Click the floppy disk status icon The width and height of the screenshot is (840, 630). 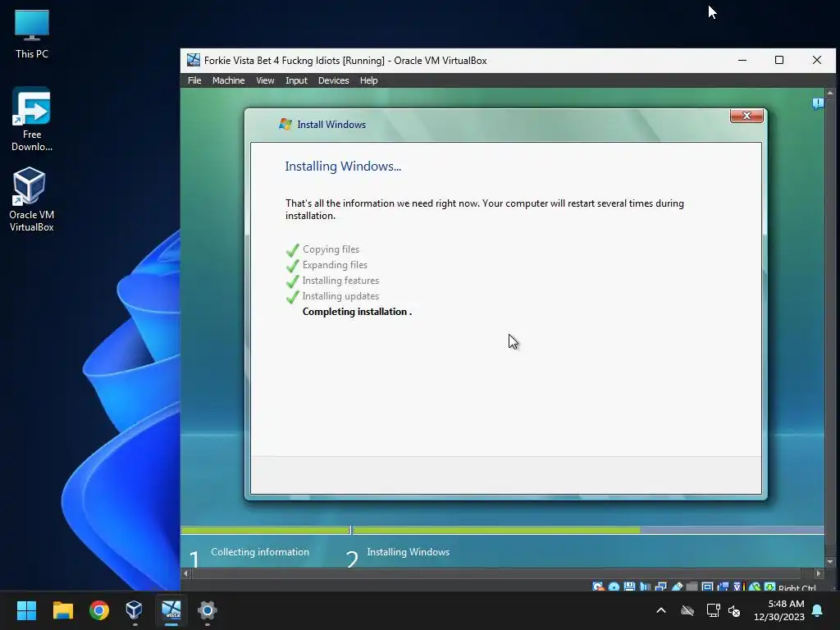629,587
